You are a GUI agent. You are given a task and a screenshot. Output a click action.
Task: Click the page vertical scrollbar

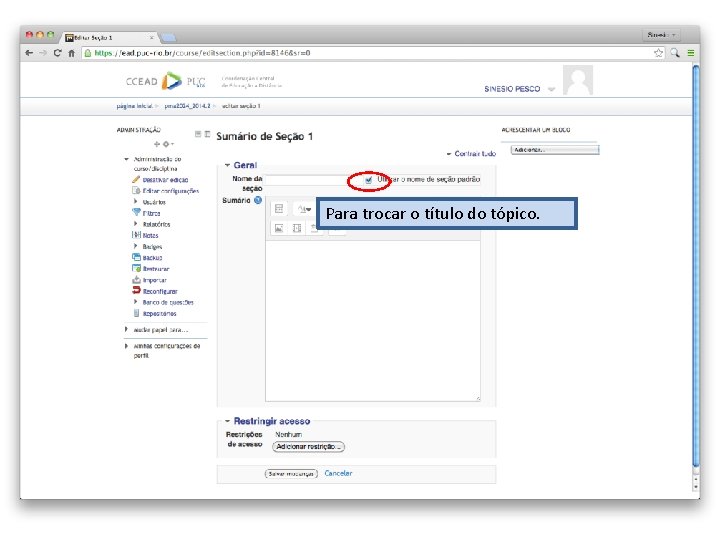click(x=696, y=266)
